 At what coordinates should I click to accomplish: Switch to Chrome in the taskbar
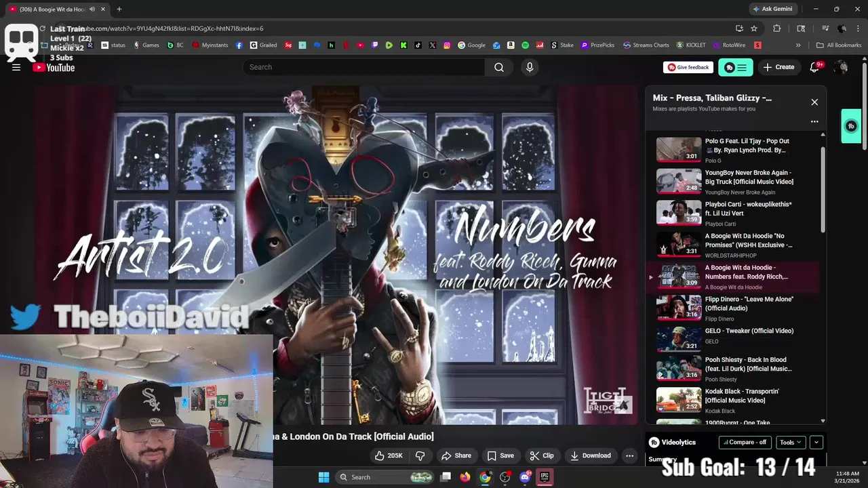tap(485, 477)
